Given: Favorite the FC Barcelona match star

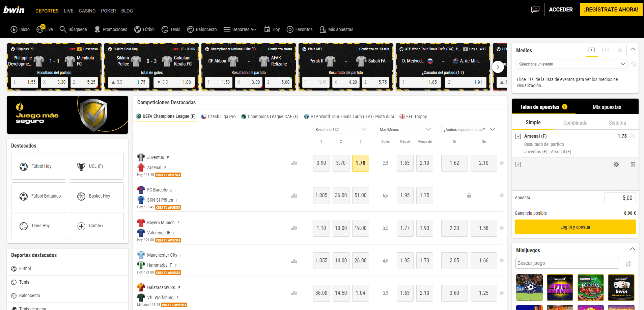Looking at the screenshot, I should 502,195.
